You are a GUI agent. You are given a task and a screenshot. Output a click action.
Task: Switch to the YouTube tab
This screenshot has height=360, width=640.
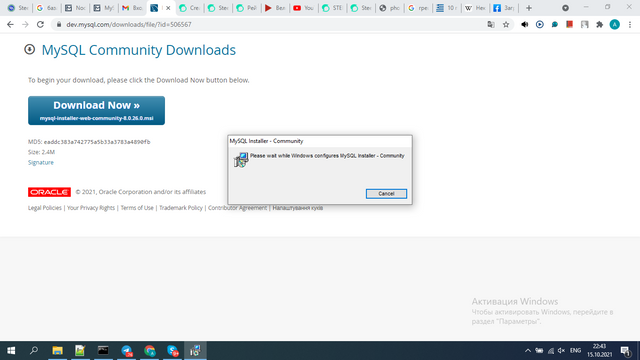pos(303,8)
